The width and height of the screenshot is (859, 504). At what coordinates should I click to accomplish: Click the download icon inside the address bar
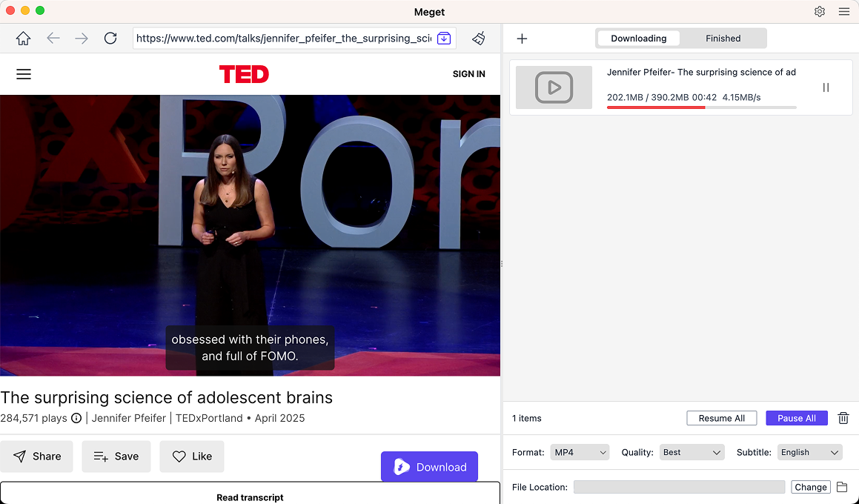[x=443, y=38]
